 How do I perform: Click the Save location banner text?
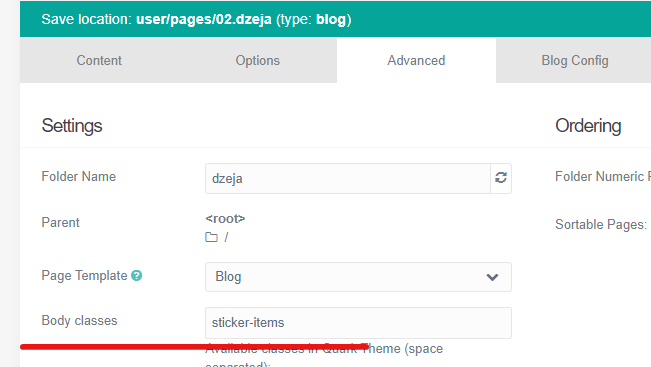[x=196, y=20]
